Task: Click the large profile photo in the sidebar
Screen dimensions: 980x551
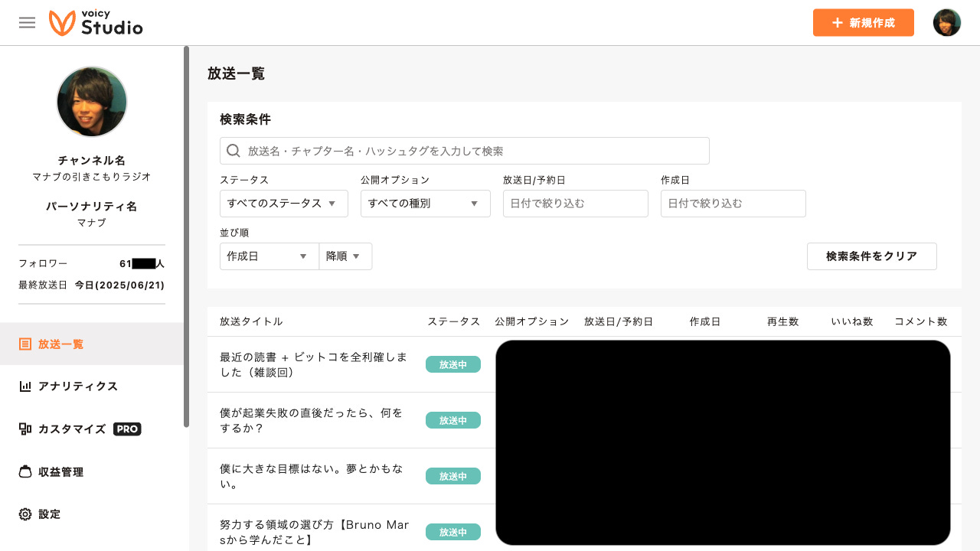Action: 92,102
